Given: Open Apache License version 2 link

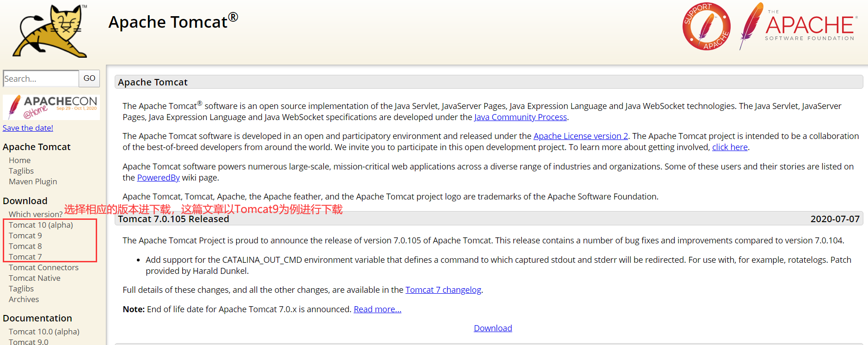Looking at the screenshot, I should point(581,136).
